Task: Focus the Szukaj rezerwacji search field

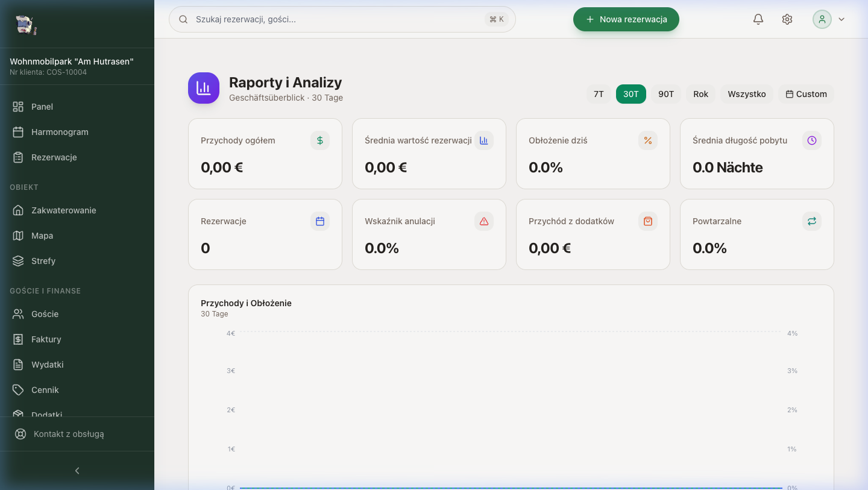Action: [342, 19]
